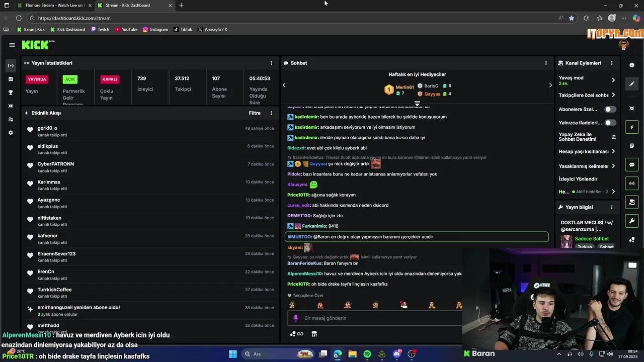Open File Explorer from the taskbar
The height and width of the screenshot is (362, 644).
(x=352, y=354)
